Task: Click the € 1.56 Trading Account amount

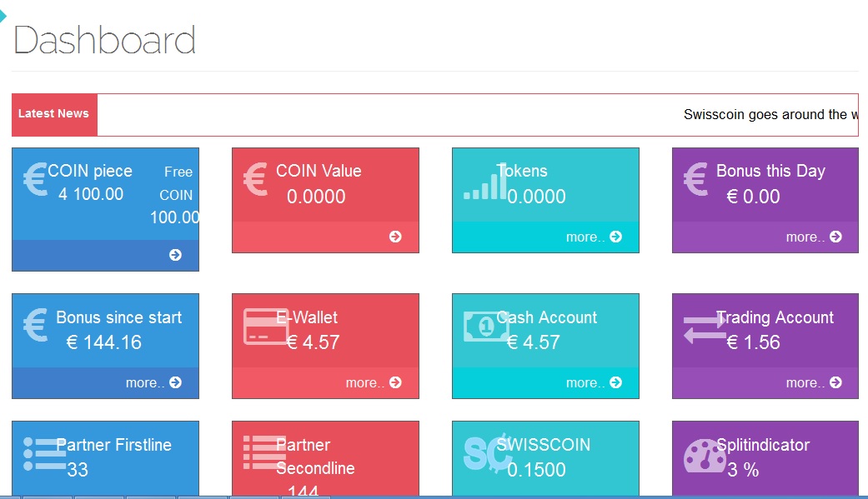Action: click(x=753, y=342)
